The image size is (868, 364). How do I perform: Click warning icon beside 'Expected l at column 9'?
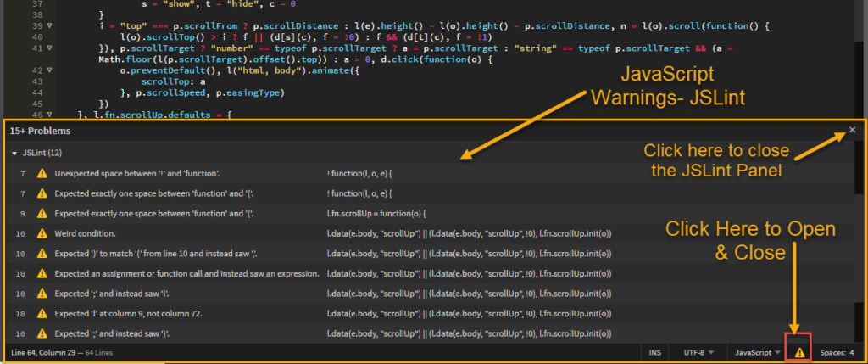tap(42, 313)
